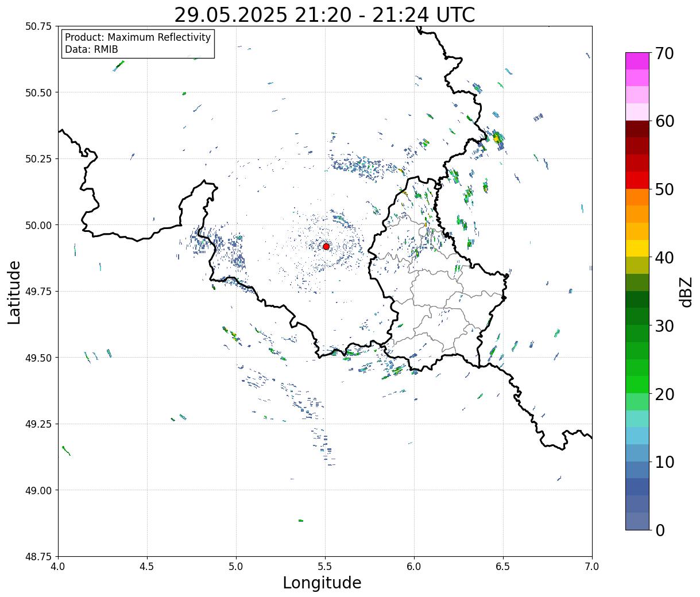The height and width of the screenshot is (597, 700).
Task: Click the 7.0 longitude tick label
Action: 592,566
